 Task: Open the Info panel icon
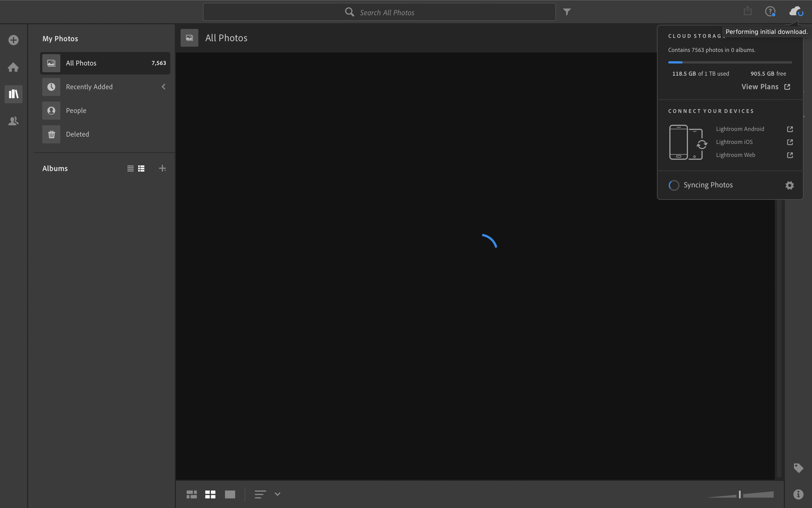tap(798, 494)
